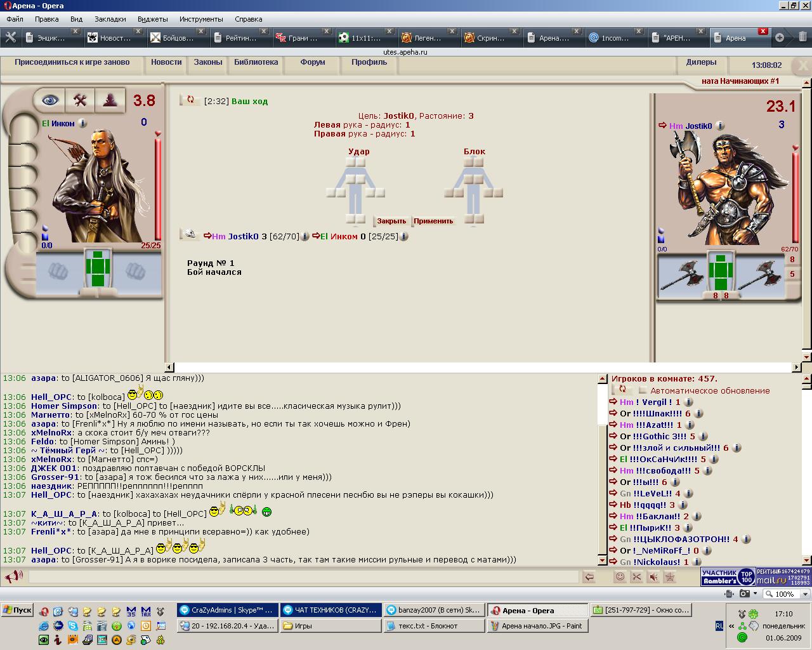Screen dimensions: 812x650
Task: Mute chat sound with speaker icon
Action: click(x=653, y=577)
